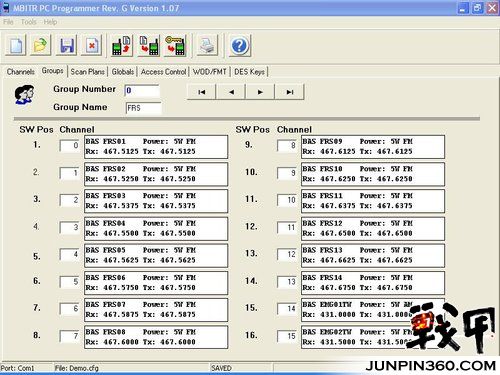Click the Print toolbar icon
Image resolution: width=500 pixels, height=375 pixels.
pyautogui.click(x=207, y=45)
